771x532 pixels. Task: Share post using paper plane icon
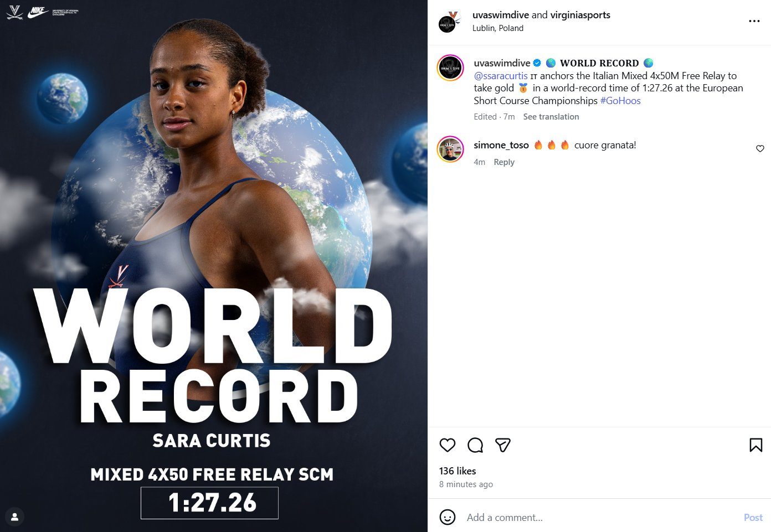click(x=502, y=445)
